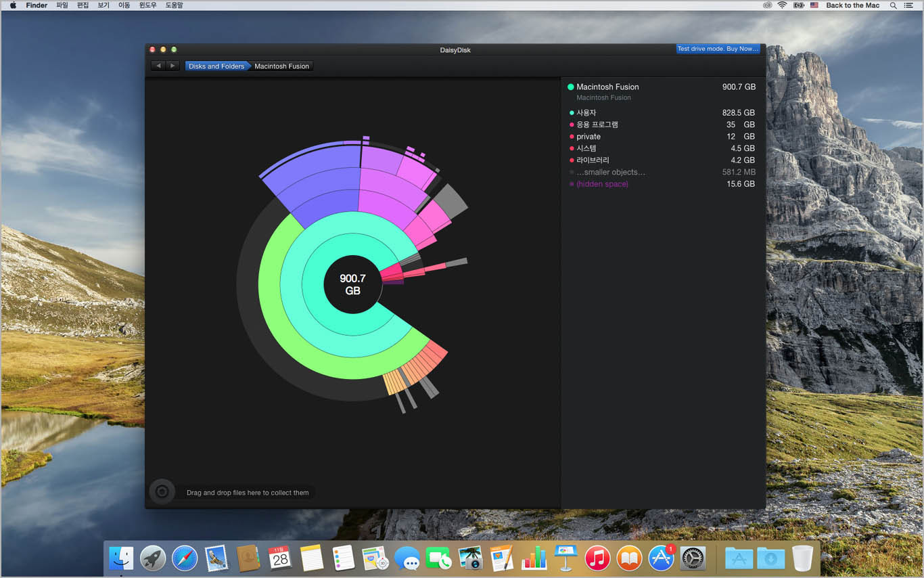The image size is (924, 578).
Task: Select the 사용자 folder row
Action: tap(662, 113)
